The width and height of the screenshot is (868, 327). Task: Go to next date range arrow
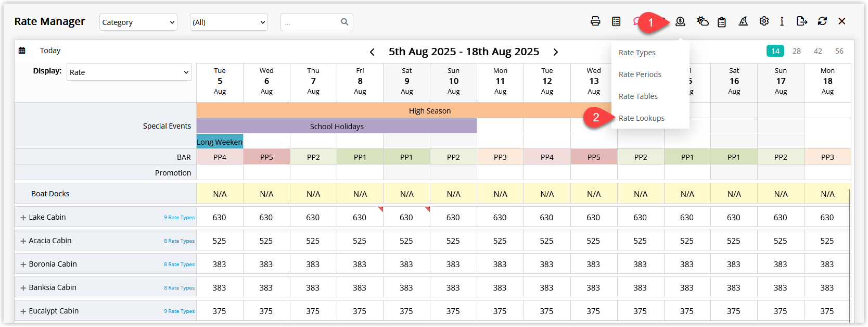[x=556, y=52]
